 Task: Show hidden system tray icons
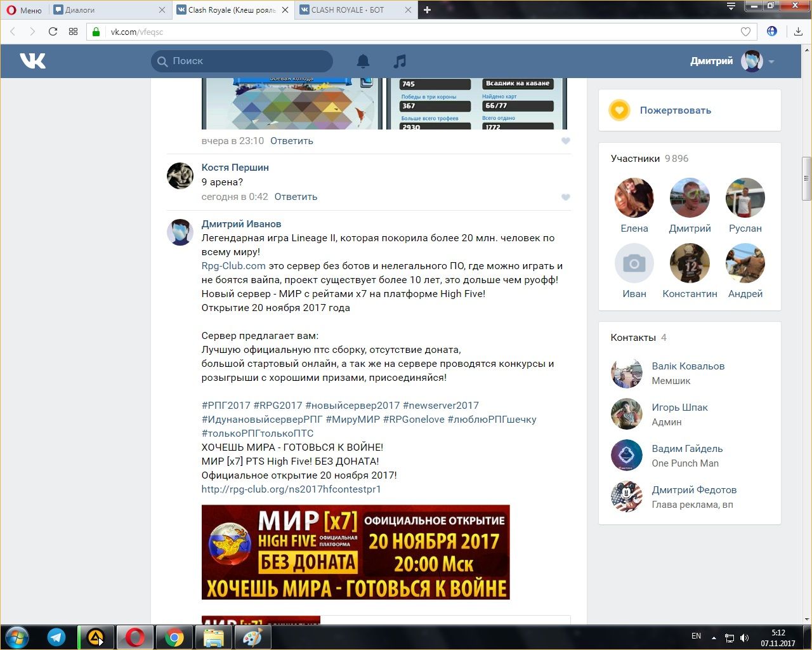pyautogui.click(x=714, y=637)
